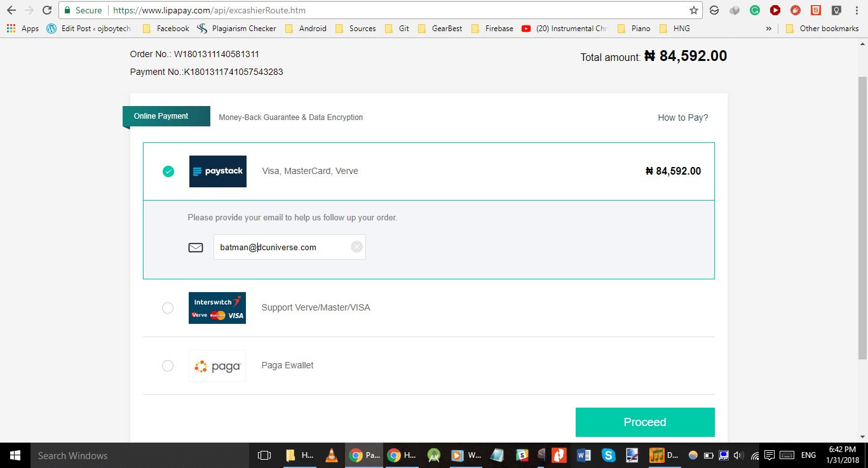Select Paystack payment radio option
This screenshot has width=868, height=468.
pyautogui.click(x=168, y=171)
